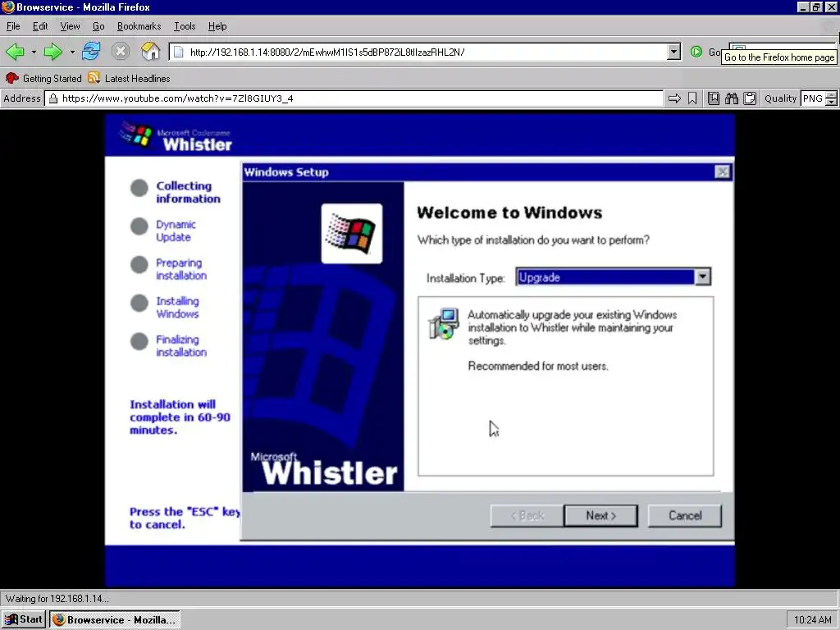The width and height of the screenshot is (840, 630).
Task: Click the lock icon in Address bar
Action: (53, 98)
